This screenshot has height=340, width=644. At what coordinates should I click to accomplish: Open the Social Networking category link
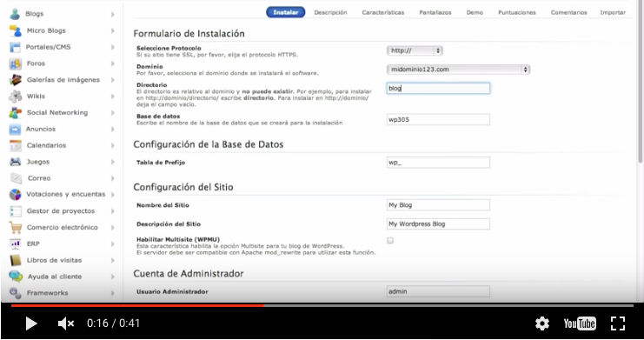pos(57,112)
